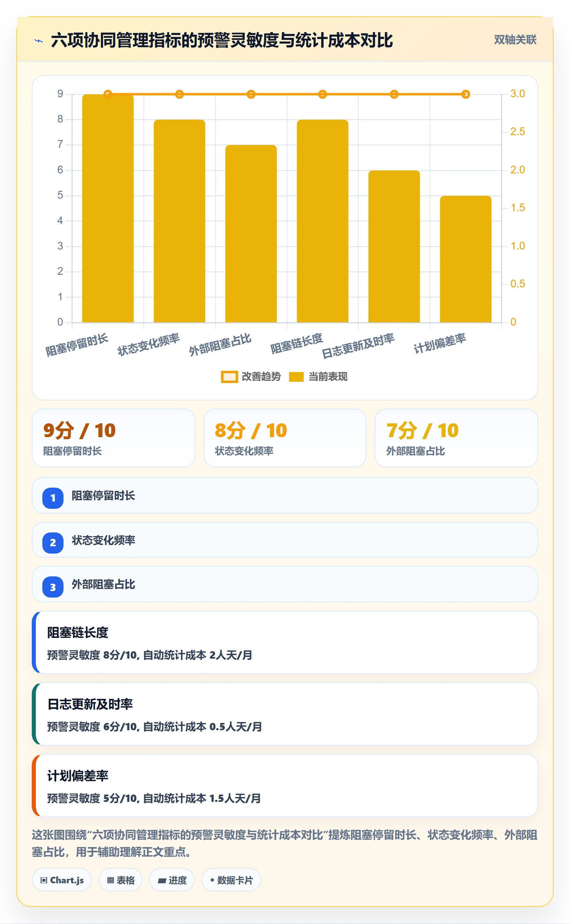Click the 状态变化频率 bar in chart
This screenshot has width=570, height=924.
point(180,221)
